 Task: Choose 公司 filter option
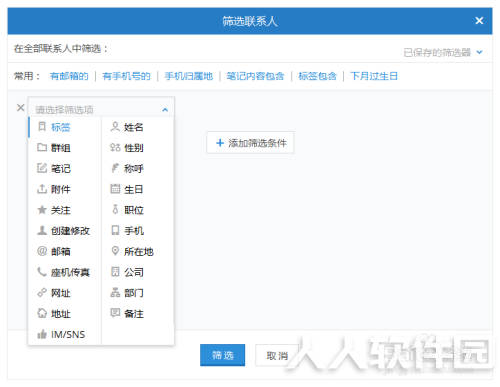pyautogui.click(x=138, y=272)
